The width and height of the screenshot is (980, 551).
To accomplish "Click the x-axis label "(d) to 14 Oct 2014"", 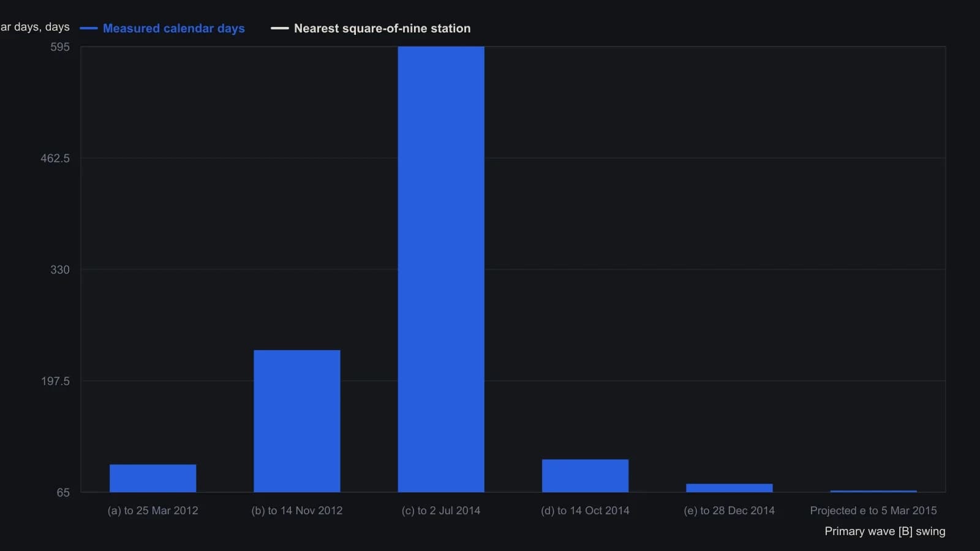I will click(x=585, y=511).
